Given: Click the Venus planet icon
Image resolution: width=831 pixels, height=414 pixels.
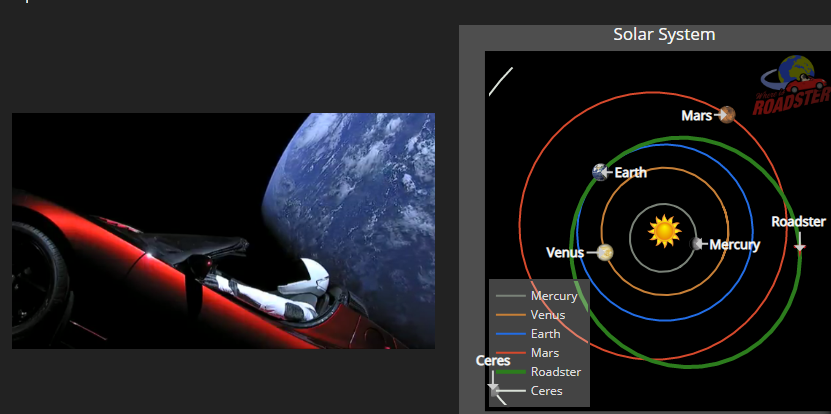Looking at the screenshot, I should point(605,253).
